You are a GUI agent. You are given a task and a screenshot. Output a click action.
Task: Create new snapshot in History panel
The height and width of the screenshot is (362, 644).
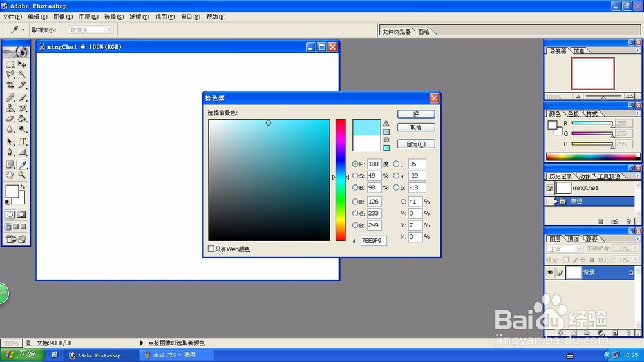tap(614, 222)
